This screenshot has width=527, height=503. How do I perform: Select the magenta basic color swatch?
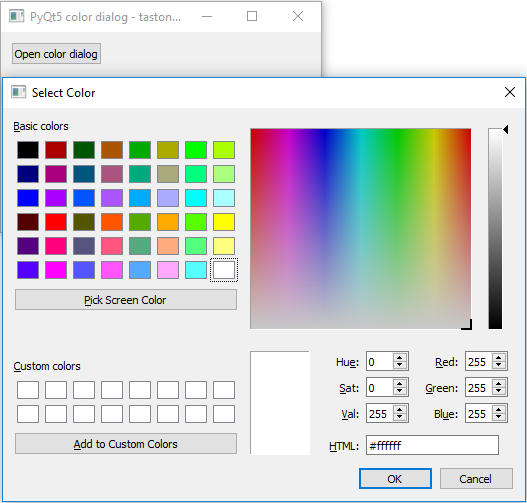point(56,270)
